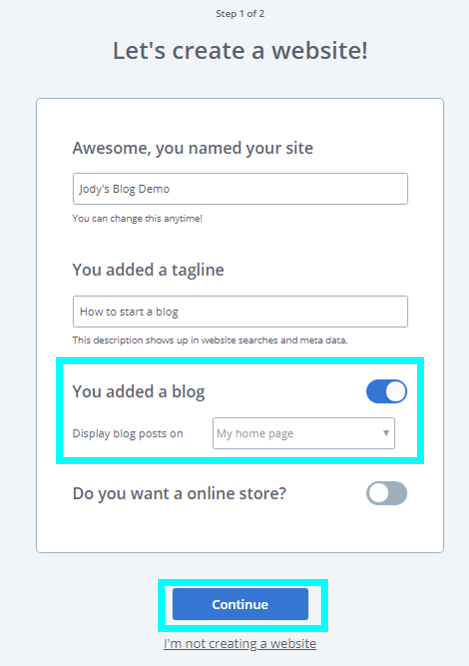Follow the "I'm not creating a website" link
469x666 pixels.
240,643
